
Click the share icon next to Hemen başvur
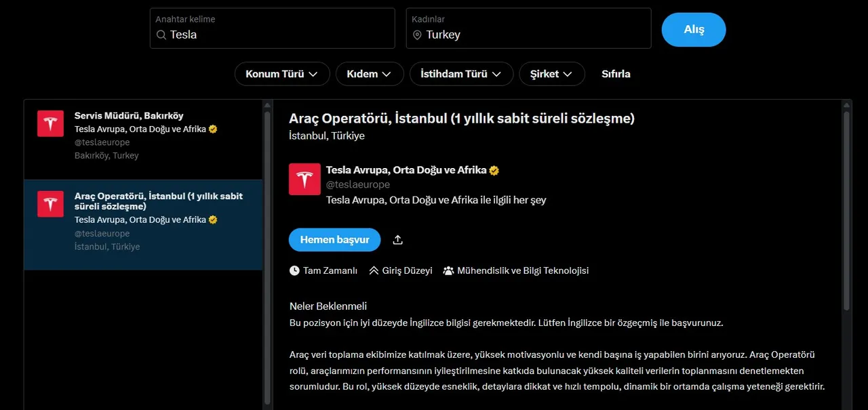point(397,239)
